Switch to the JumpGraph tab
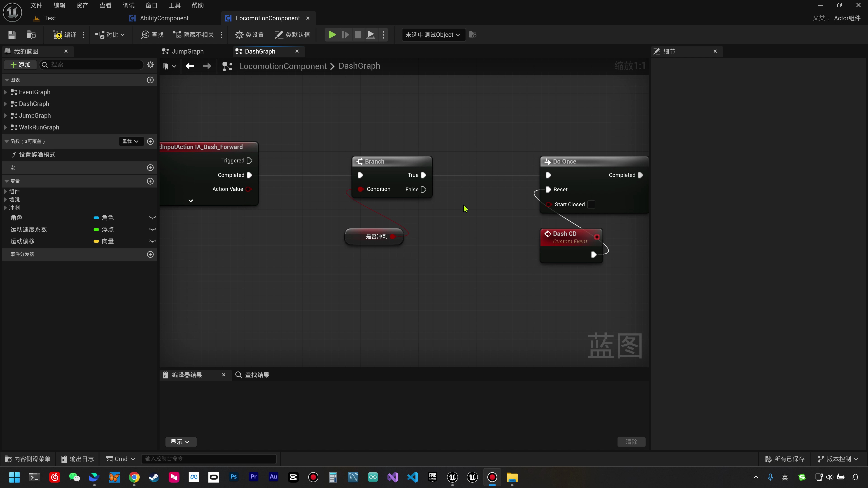 pos(187,51)
